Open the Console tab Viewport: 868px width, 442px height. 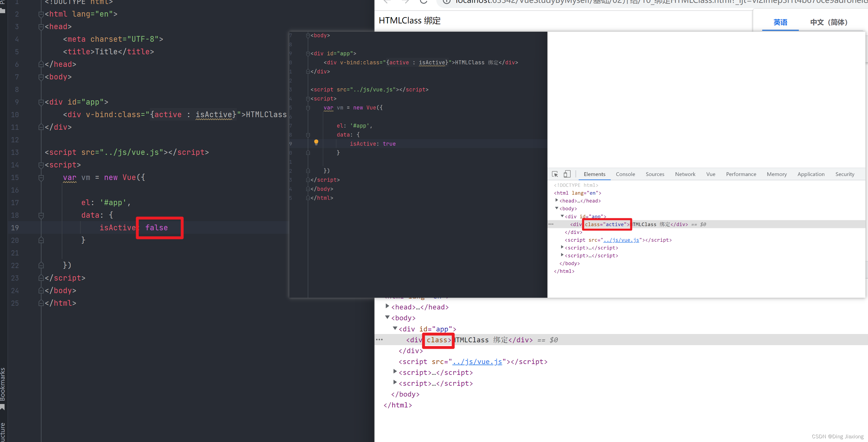pyautogui.click(x=625, y=174)
